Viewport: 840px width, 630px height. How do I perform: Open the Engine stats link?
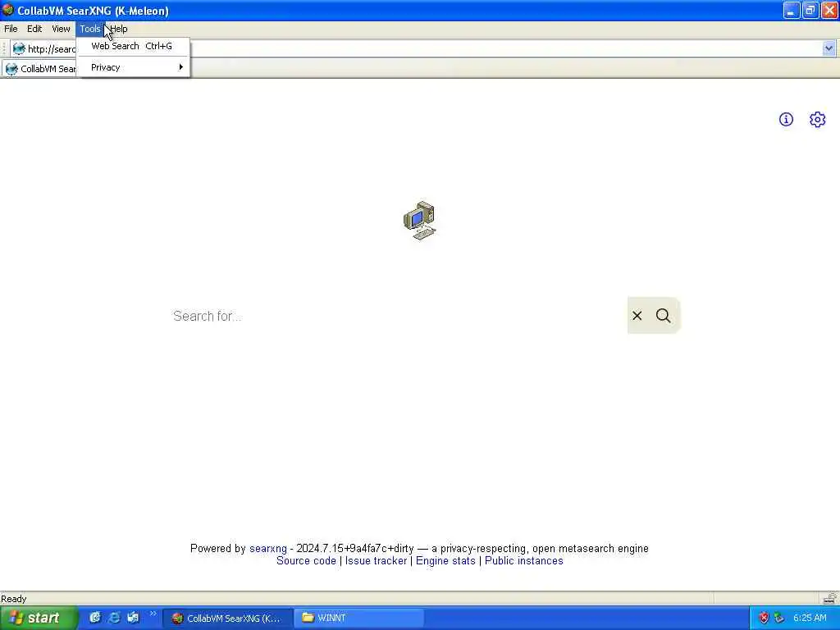click(x=445, y=560)
